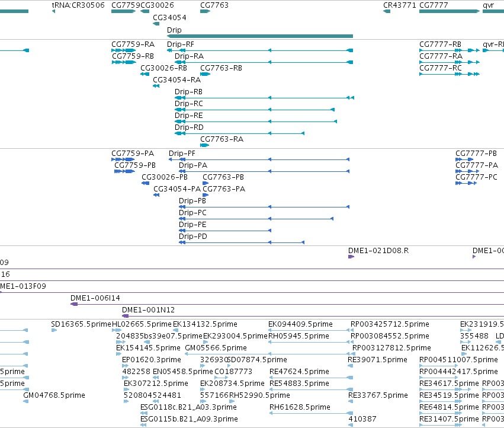
Task: Click the CG7763-RB transcript
Action: pos(221,68)
